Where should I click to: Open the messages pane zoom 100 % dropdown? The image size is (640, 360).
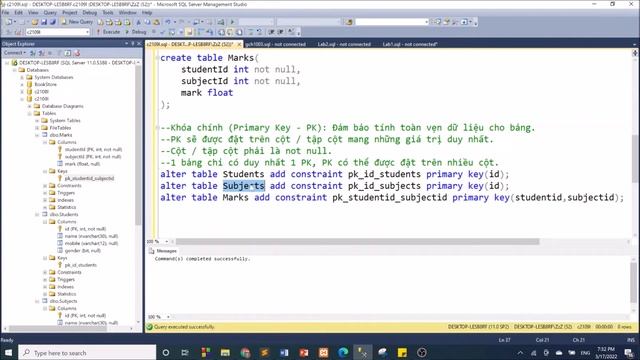[168, 317]
